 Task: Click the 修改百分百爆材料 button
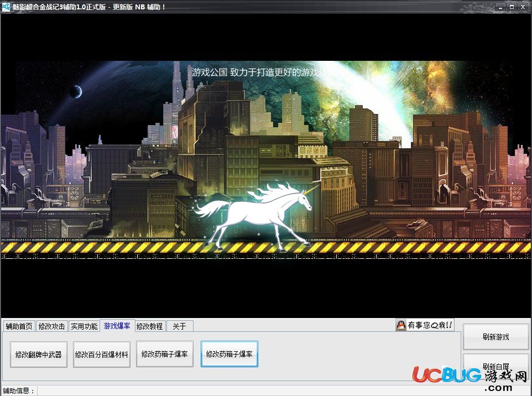pyautogui.click(x=102, y=355)
